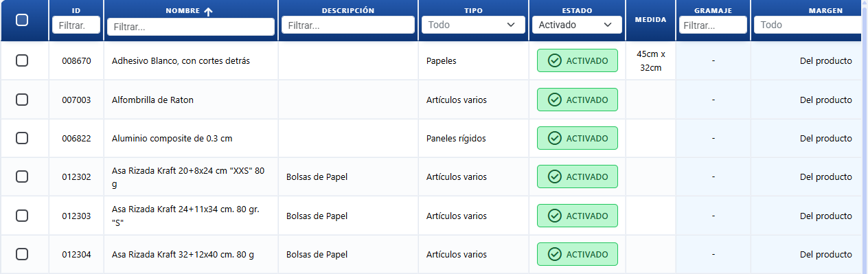Focus the ID filter input
Screen dimensions: 868x274
tap(76, 25)
